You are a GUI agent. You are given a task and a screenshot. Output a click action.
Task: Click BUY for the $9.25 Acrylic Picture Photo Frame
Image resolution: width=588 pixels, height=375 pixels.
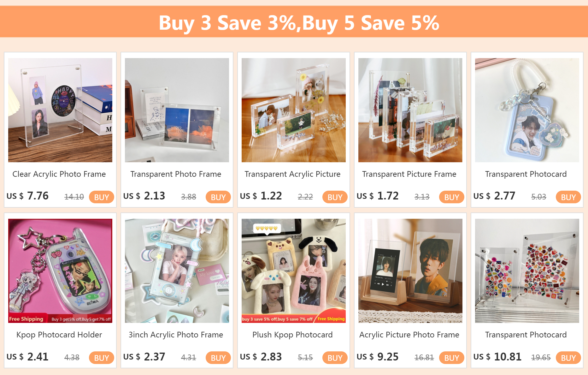coord(451,358)
